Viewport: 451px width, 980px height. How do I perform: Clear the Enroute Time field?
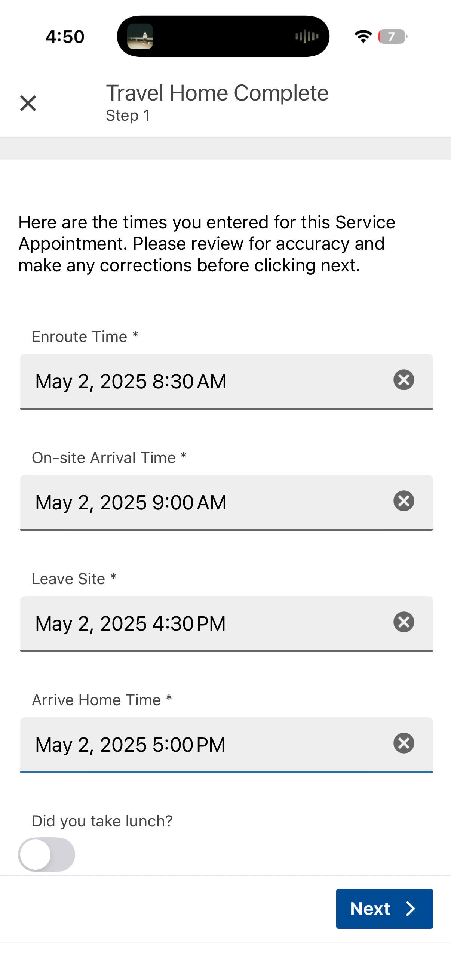click(x=404, y=380)
